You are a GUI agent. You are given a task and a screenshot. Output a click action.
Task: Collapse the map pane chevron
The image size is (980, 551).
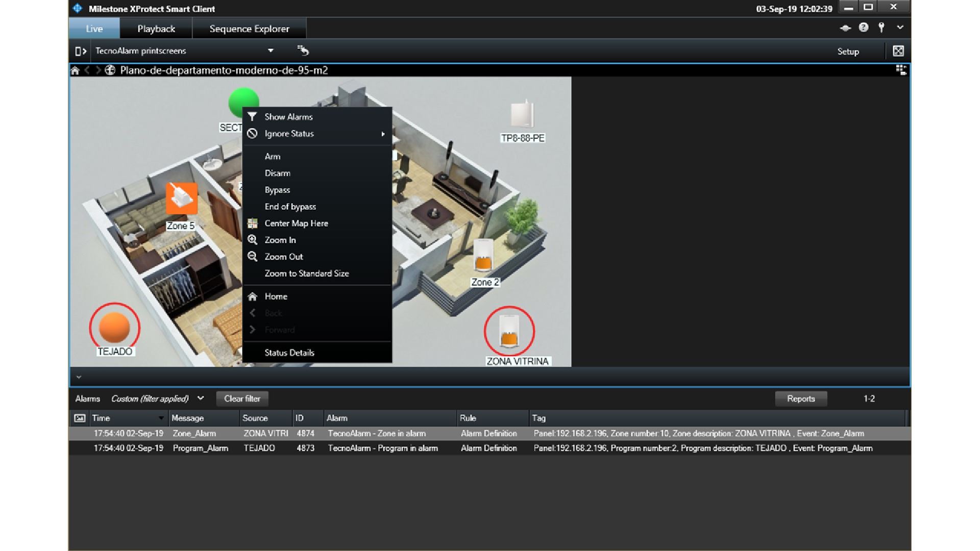[x=79, y=378]
